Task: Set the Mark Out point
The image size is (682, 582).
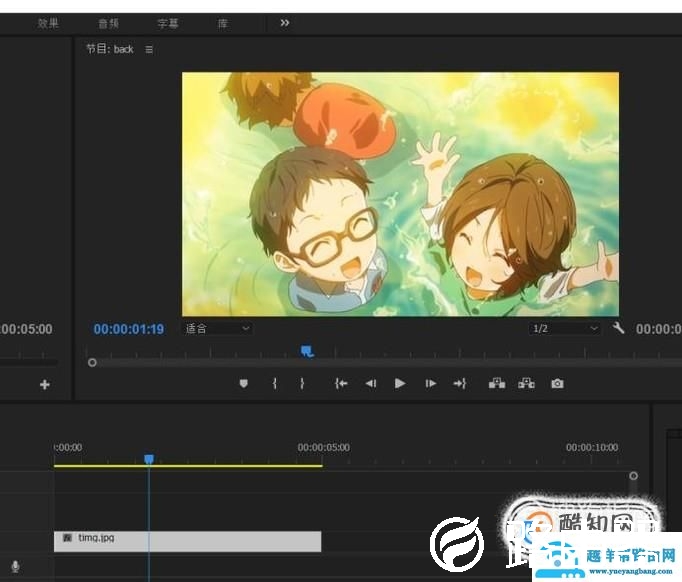Action: click(302, 383)
